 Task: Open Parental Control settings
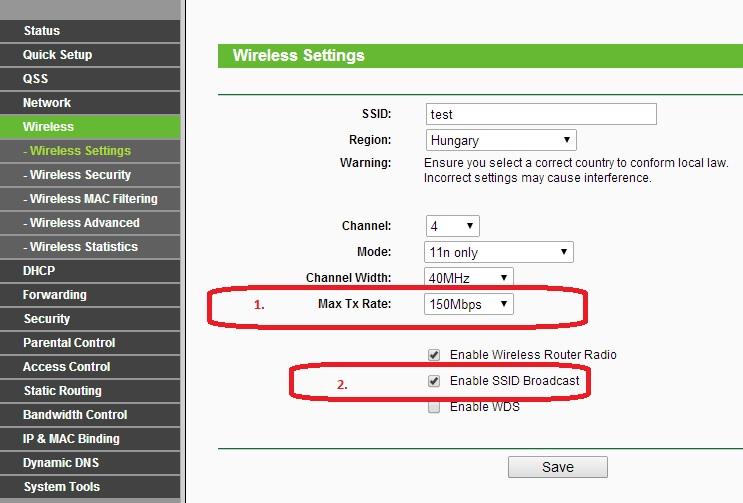(90, 343)
